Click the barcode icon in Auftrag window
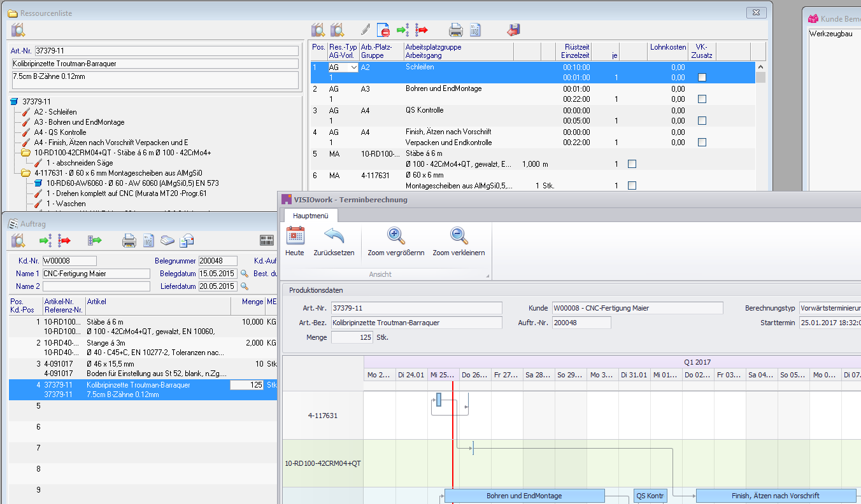The image size is (861, 504). tap(267, 240)
